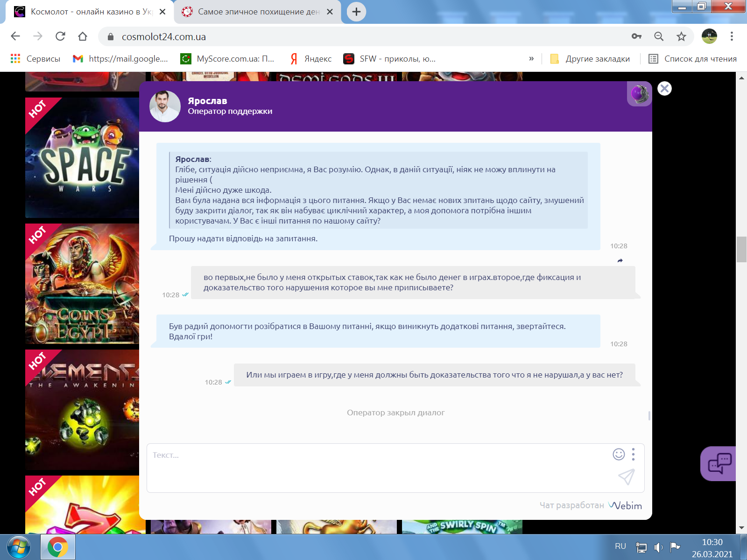Click the Chrome taskbar icon

point(58,547)
